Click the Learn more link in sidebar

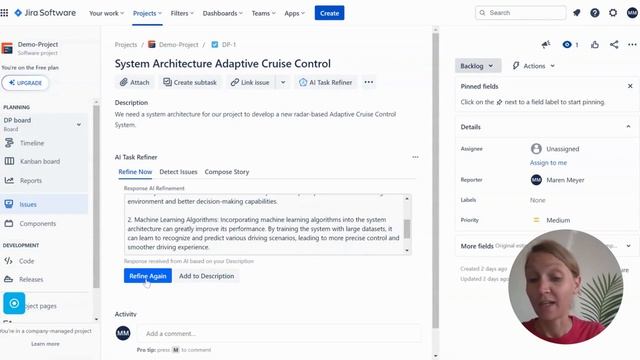coord(45,344)
